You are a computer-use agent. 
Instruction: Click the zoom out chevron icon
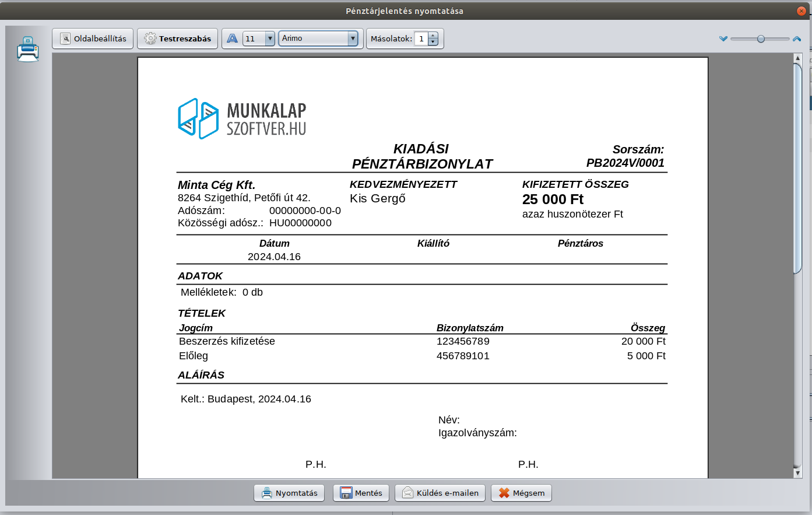[x=723, y=38]
